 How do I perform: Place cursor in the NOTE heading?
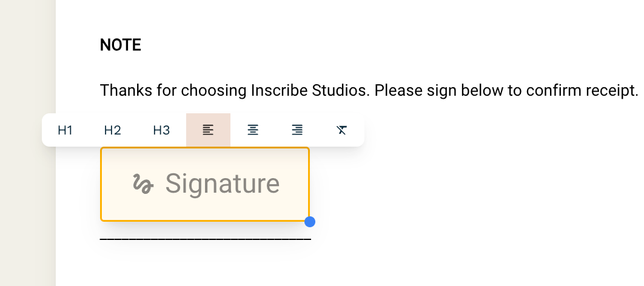pos(121,45)
